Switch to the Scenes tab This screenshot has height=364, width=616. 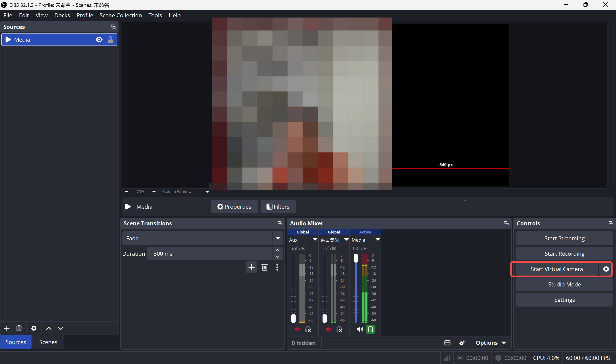coord(48,342)
